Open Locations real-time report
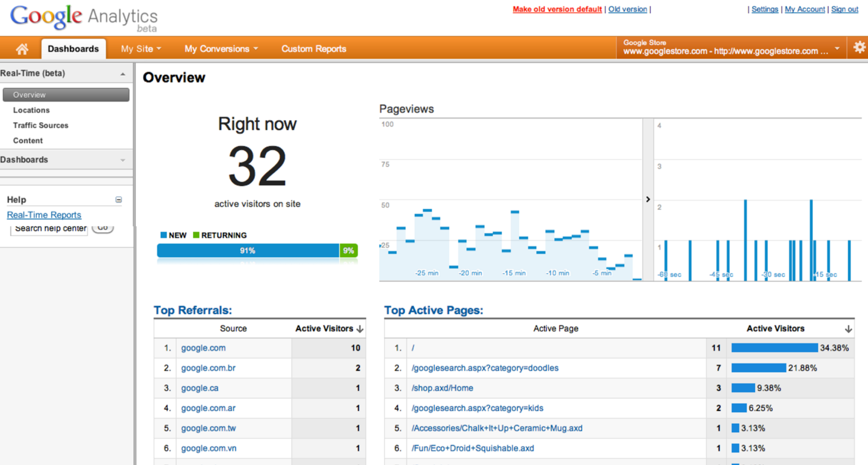 pos(31,110)
